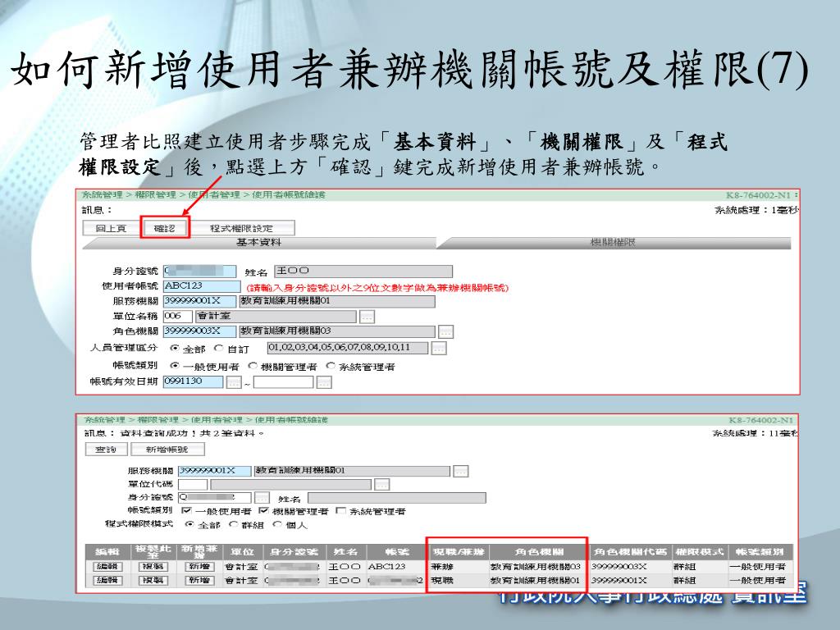Switch to the 基本資料 tab
Image resolution: width=840 pixels, height=630 pixels.
pyautogui.click(x=259, y=243)
